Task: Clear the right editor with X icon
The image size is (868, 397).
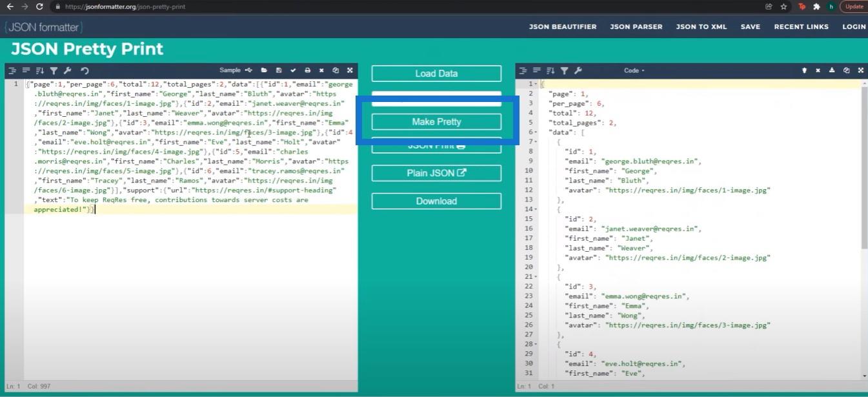Action: [818, 70]
